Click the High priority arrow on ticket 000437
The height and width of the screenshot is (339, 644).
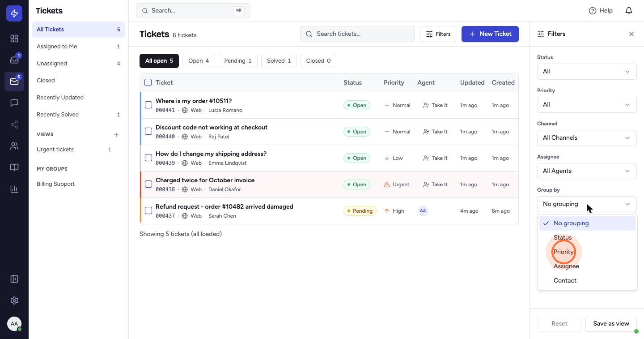387,211
